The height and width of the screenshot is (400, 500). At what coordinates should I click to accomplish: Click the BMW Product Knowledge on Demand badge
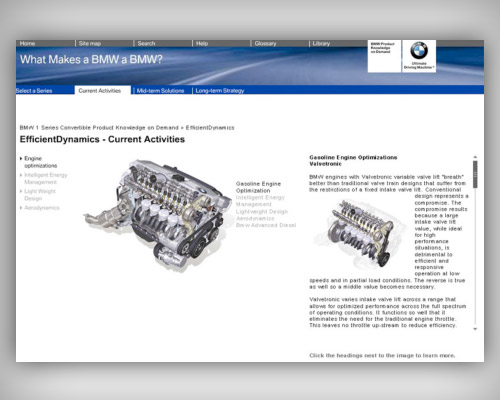click(x=384, y=56)
